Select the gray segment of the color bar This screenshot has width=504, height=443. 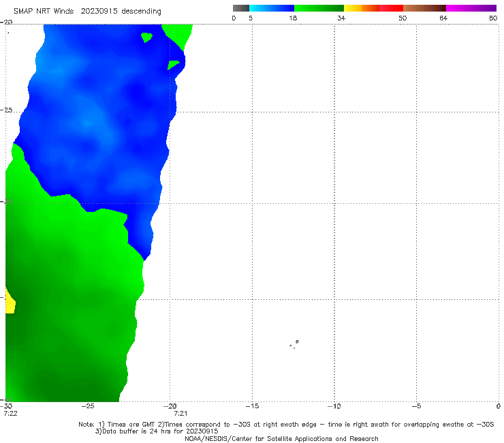point(241,8)
